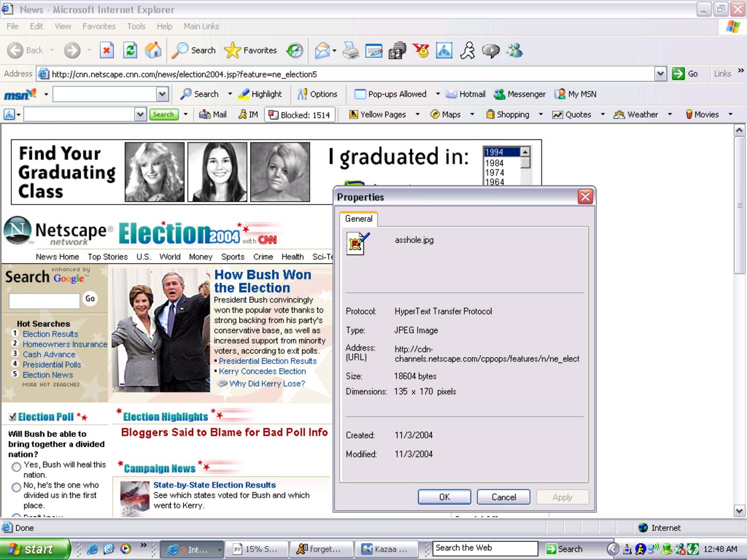Click the Forward arrow button

pyautogui.click(x=72, y=51)
